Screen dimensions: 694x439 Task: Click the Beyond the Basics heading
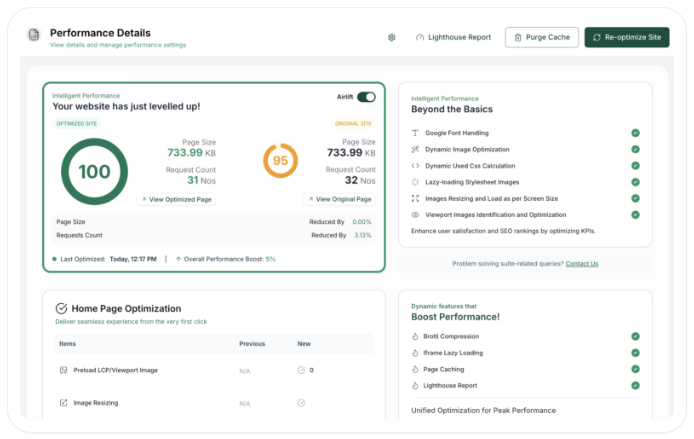pos(452,109)
